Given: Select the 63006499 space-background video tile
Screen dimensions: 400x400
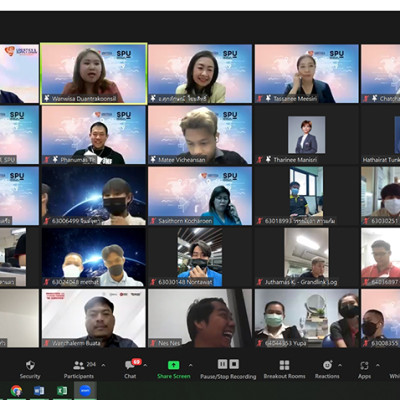Looking at the screenshot, I should pyautogui.click(x=94, y=196).
